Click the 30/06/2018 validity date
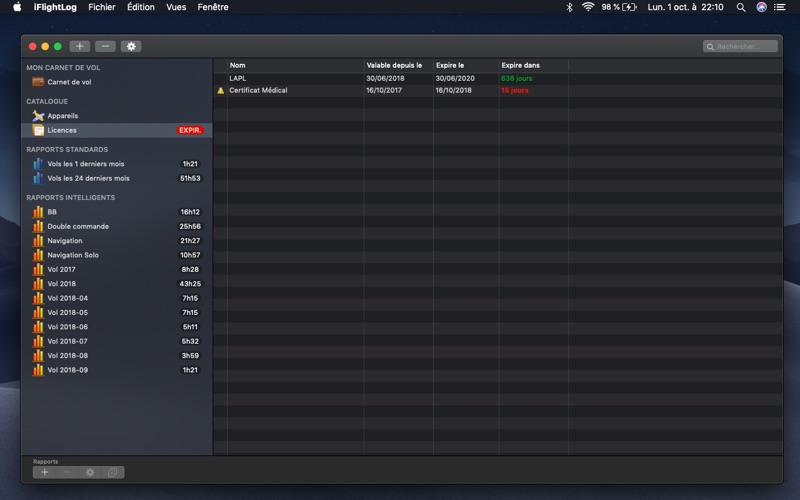Screen dimensions: 800x500 [385, 78]
